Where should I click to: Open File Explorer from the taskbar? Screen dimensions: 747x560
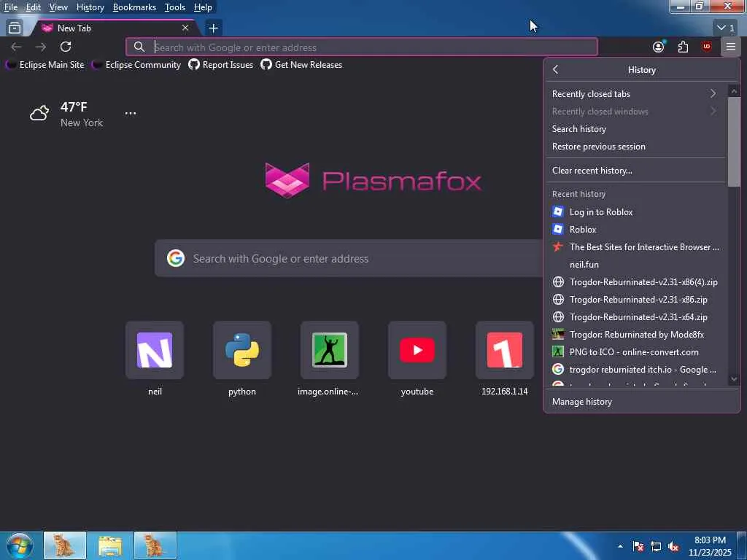[110, 545]
